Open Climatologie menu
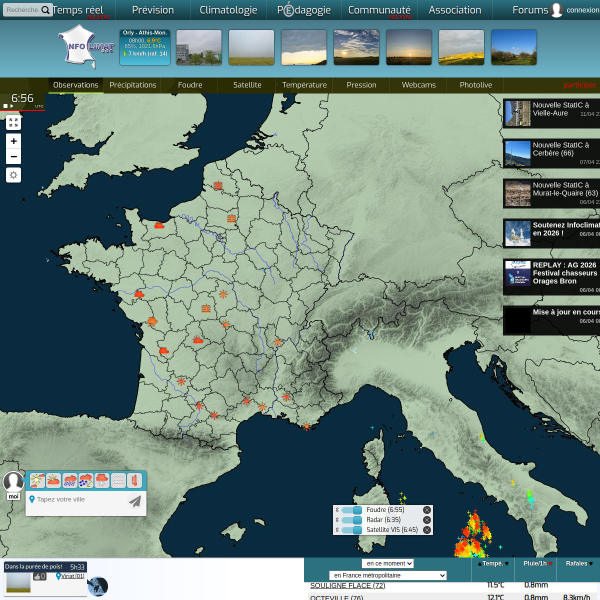The width and height of the screenshot is (600, 600). point(228,10)
